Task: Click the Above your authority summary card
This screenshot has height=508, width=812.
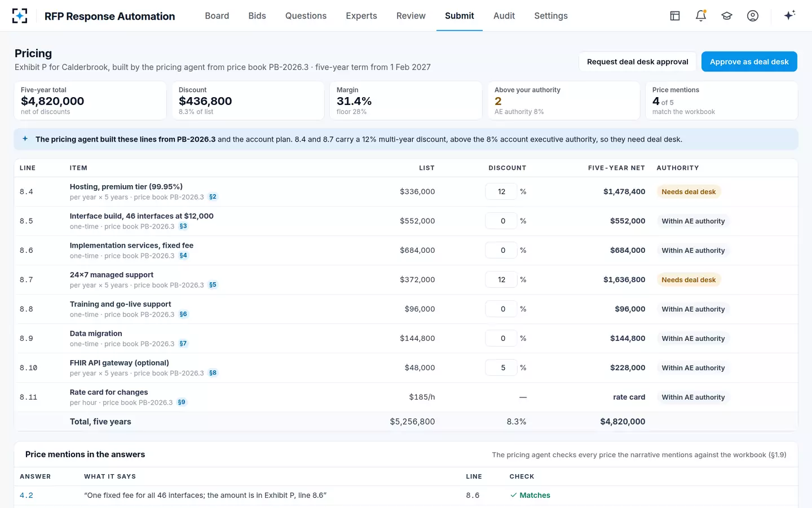Action: 564,100
